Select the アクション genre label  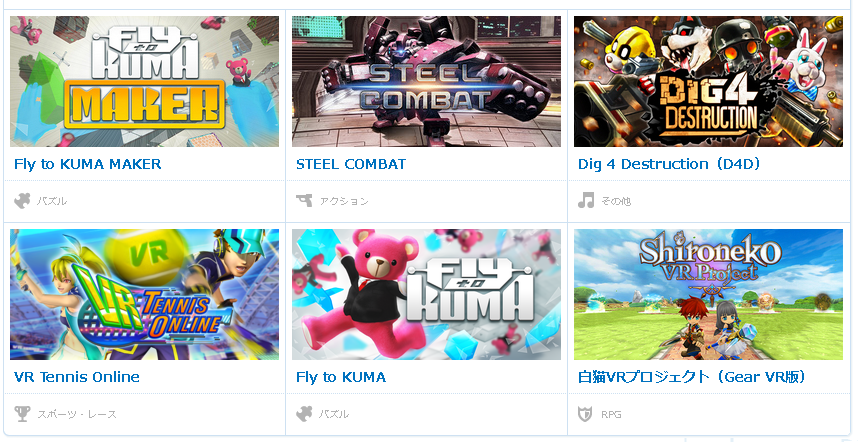[x=344, y=201]
